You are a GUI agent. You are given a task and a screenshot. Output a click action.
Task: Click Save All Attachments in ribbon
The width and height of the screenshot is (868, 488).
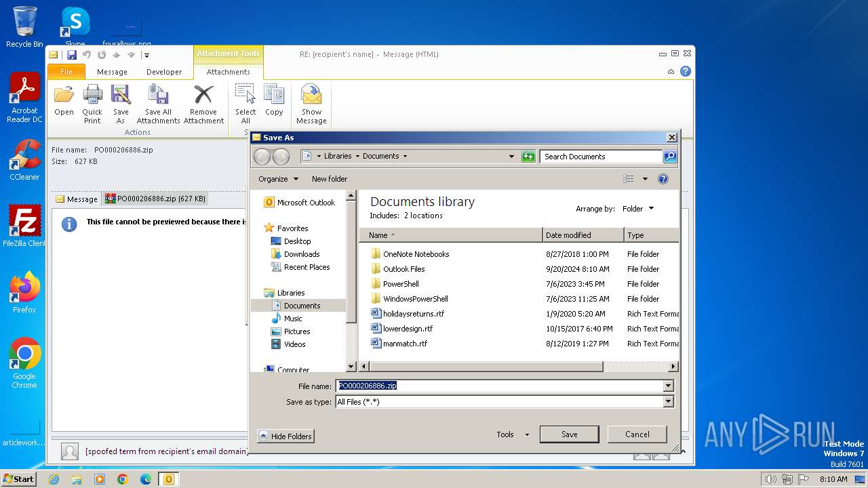coord(158,104)
